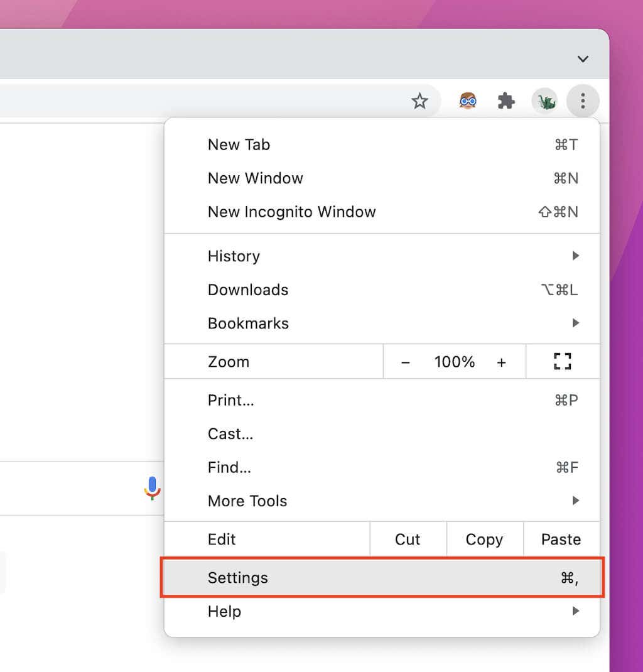Decrease zoom with the minus button
Viewport: 643px width, 672px height.
406,362
